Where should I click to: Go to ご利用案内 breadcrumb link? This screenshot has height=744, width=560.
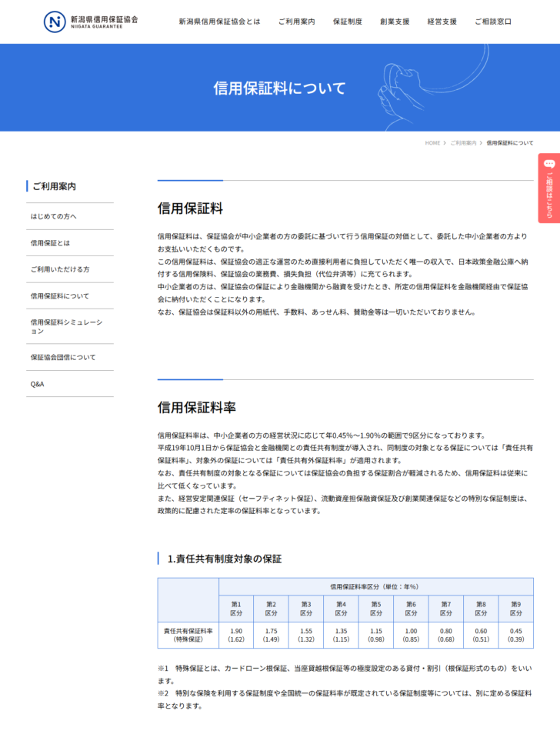(x=463, y=143)
